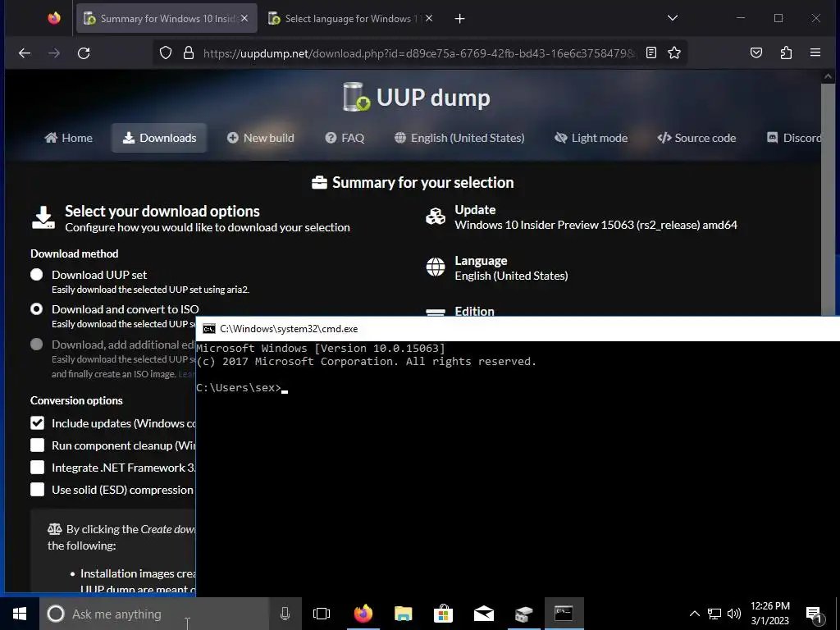Select the Summary for Windows 10 Insider tab
Screen dimensions: 840x630
coord(167,18)
